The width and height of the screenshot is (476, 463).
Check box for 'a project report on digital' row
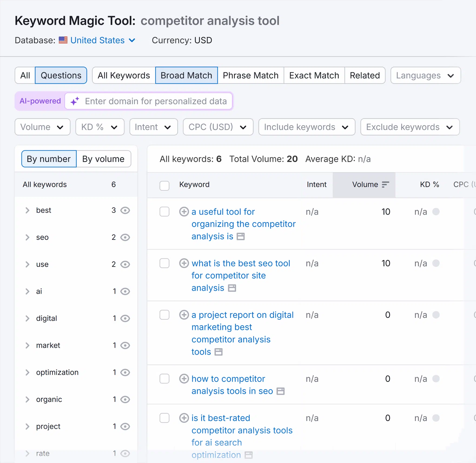164,315
